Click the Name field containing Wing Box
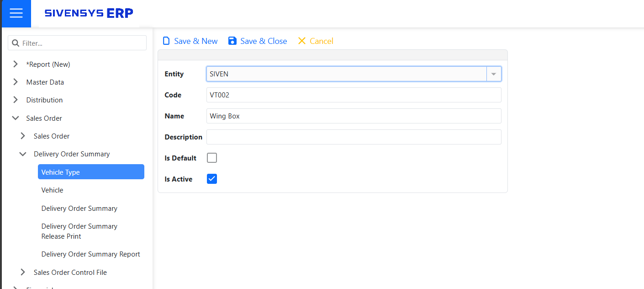Screen dimensions: 644x289 [x=354, y=116]
